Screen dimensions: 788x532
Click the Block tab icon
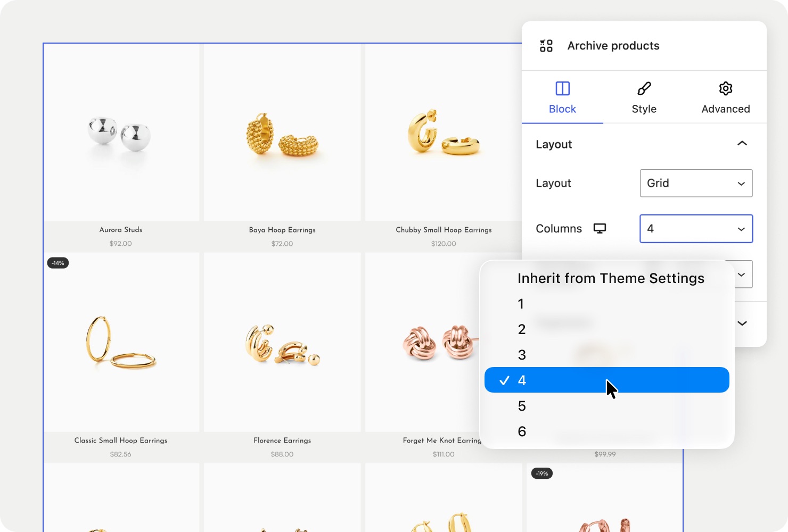click(x=563, y=88)
